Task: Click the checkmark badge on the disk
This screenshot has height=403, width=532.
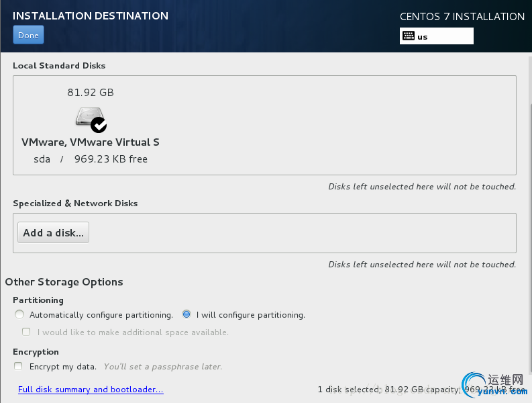Action: pyautogui.click(x=99, y=124)
